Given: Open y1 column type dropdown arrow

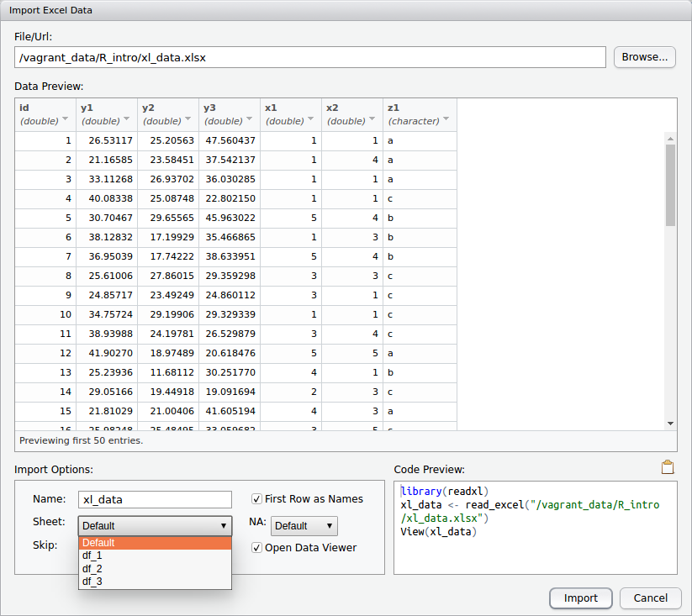Looking at the screenshot, I should tap(127, 120).
